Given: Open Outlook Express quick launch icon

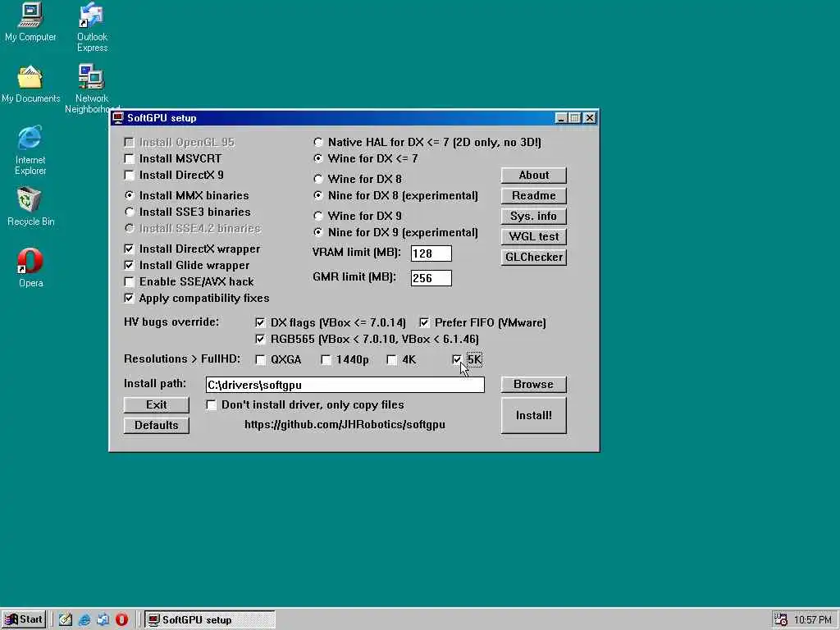Looking at the screenshot, I should [x=103, y=620].
